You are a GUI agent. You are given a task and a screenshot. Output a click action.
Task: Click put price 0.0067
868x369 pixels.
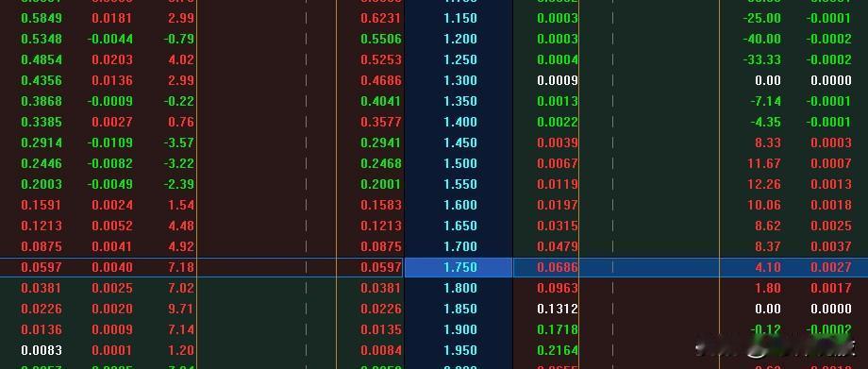coord(558,163)
